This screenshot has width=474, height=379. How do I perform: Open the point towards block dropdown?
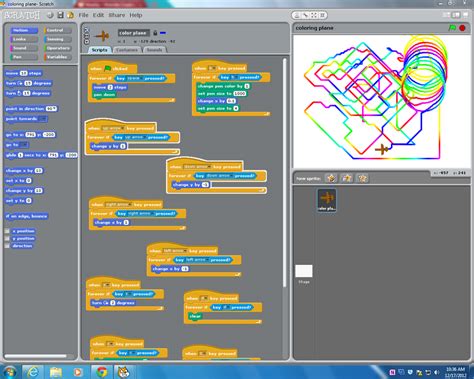click(x=42, y=119)
